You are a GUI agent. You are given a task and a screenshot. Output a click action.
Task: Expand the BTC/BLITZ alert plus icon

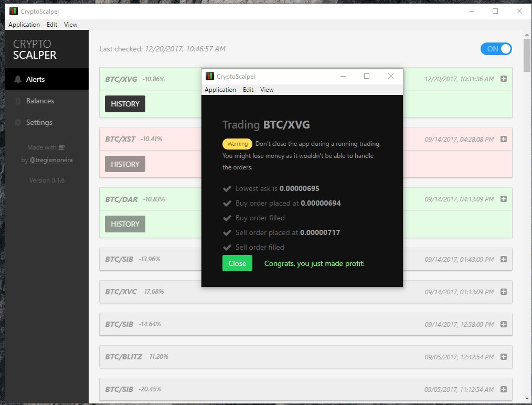coord(504,357)
